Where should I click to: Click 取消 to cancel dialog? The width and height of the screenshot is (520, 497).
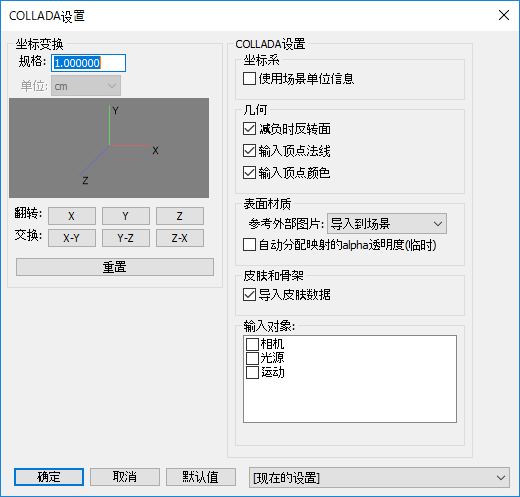[x=125, y=477]
